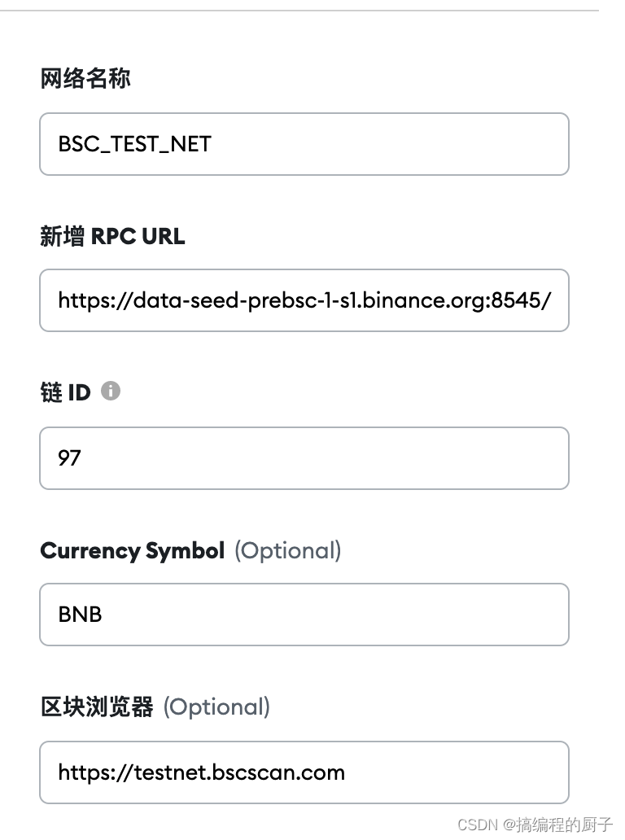Click the Currency Symbol label

[x=133, y=551]
